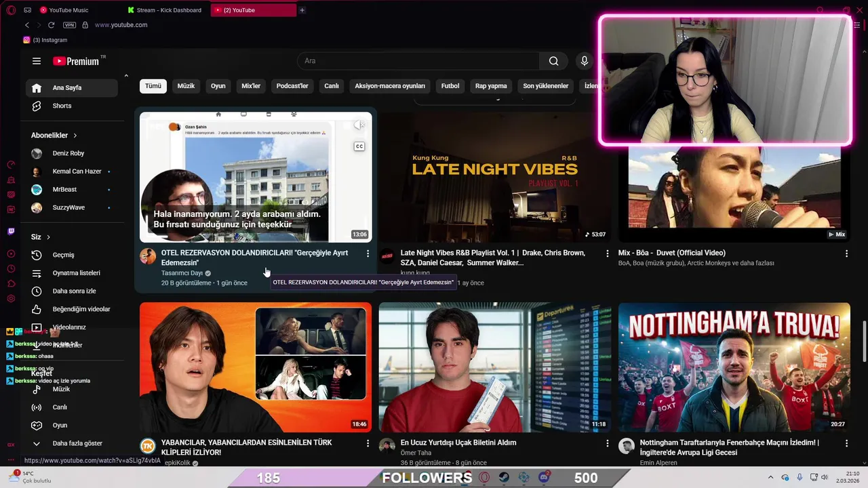Select the Aksiyon-macera oyunları chip

(390, 86)
